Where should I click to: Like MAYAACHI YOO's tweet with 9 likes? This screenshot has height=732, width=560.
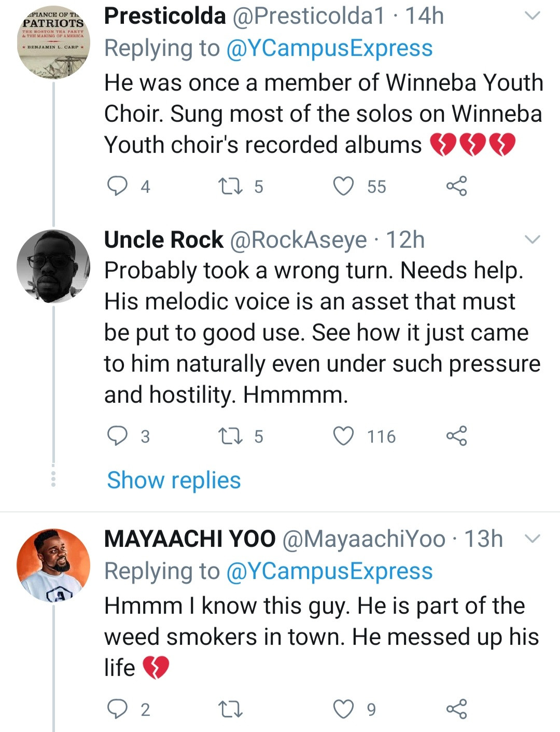pos(343,709)
